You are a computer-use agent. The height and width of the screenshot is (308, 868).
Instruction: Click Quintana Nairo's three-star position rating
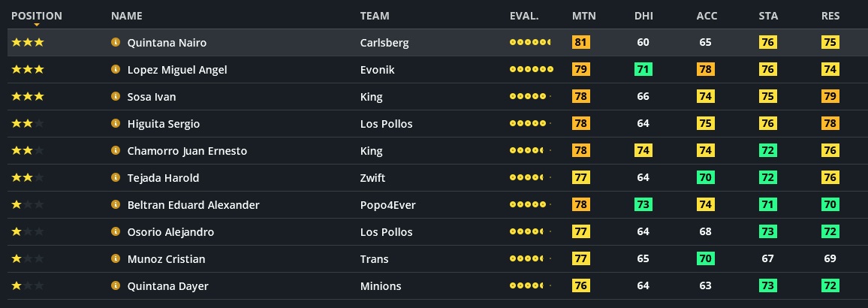pos(28,43)
